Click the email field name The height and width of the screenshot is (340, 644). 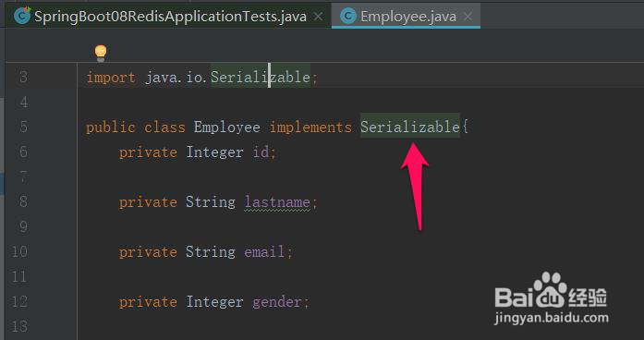[x=264, y=251]
